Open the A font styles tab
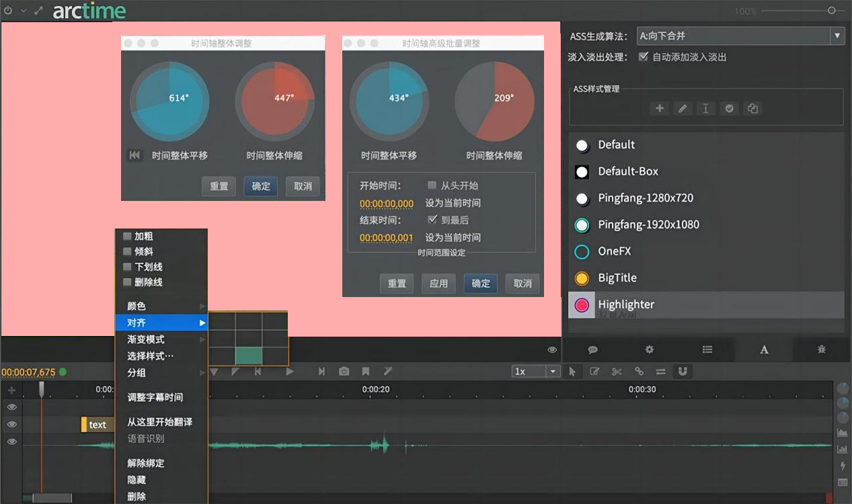The image size is (852, 504). (764, 349)
